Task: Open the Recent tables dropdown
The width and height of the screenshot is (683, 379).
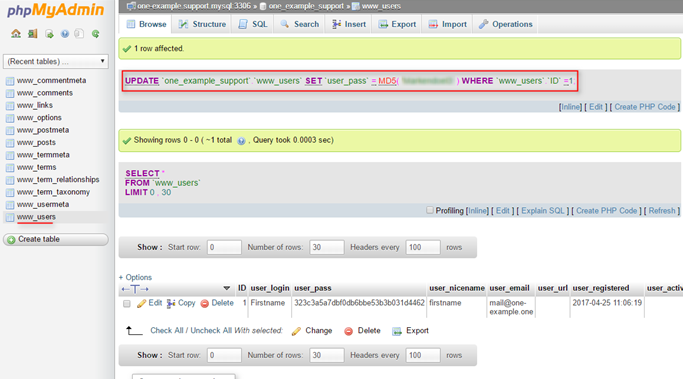Action: pos(56,61)
